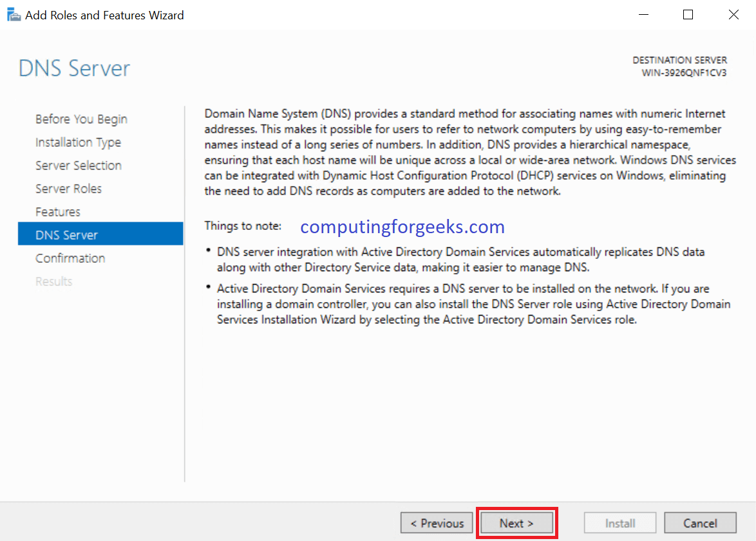Minimize the Add Roles and Features Wizard

point(642,15)
